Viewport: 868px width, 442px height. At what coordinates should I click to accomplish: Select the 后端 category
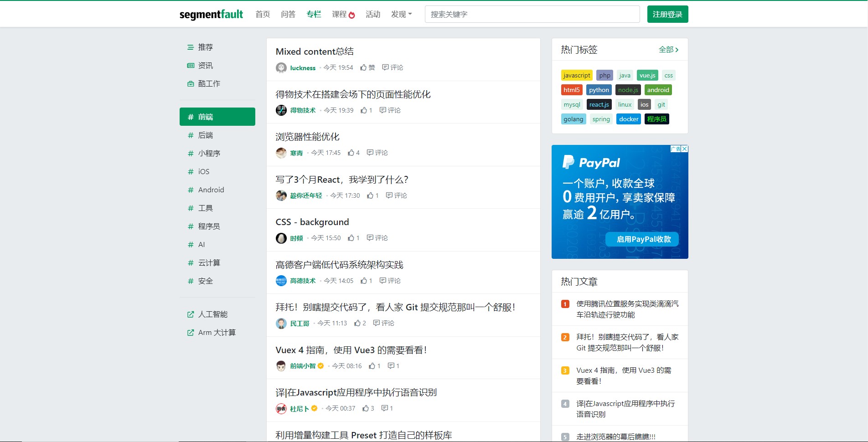[217, 135]
